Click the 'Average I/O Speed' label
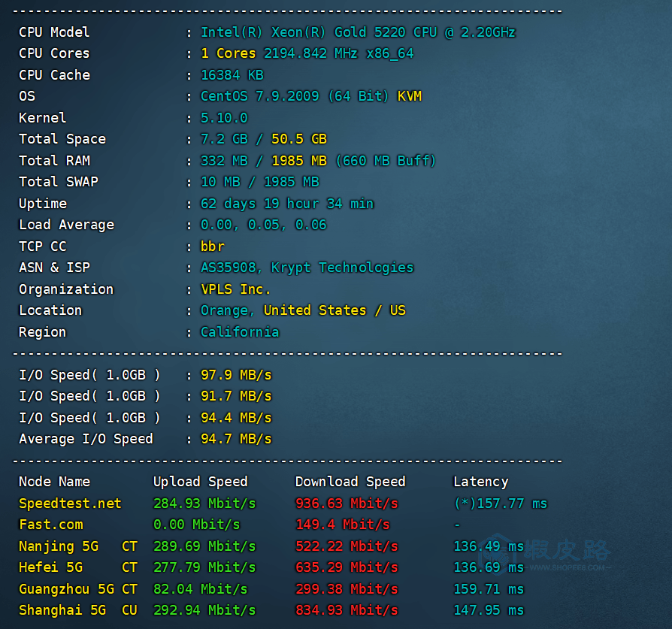672x629 pixels. (86, 439)
